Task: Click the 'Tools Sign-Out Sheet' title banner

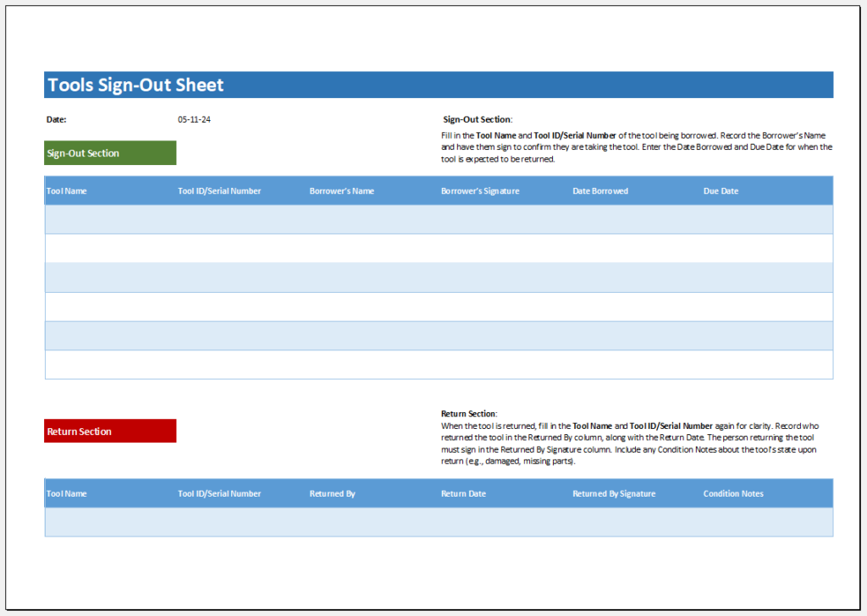Action: (x=439, y=85)
